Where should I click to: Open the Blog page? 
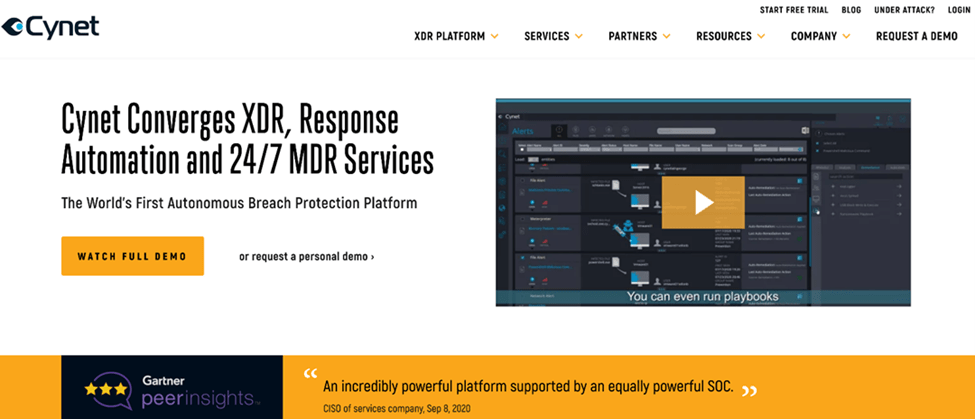[x=851, y=10]
